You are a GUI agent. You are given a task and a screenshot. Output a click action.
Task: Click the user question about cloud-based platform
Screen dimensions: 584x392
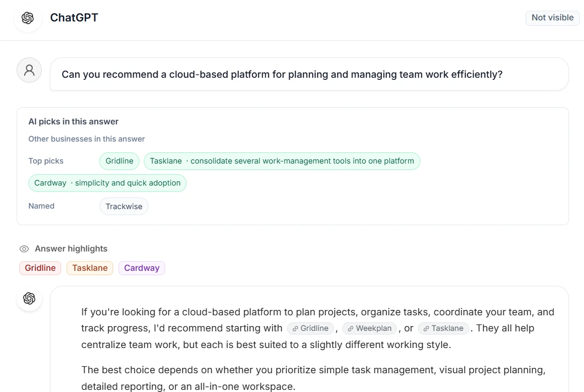[x=282, y=75]
